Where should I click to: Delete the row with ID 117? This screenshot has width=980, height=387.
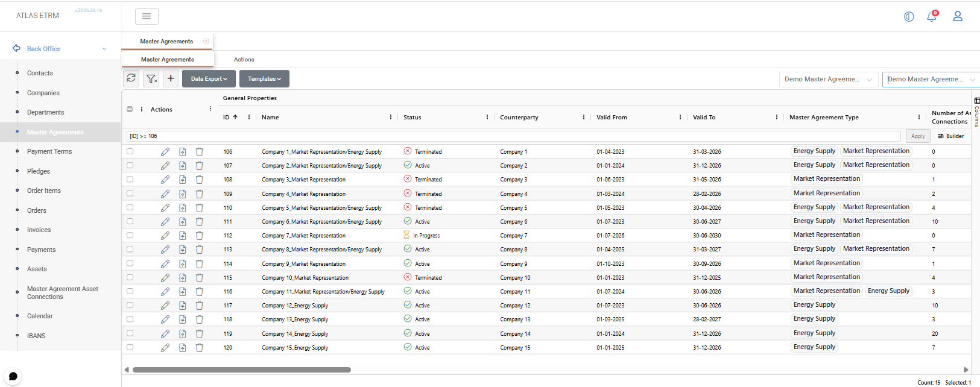tap(200, 306)
